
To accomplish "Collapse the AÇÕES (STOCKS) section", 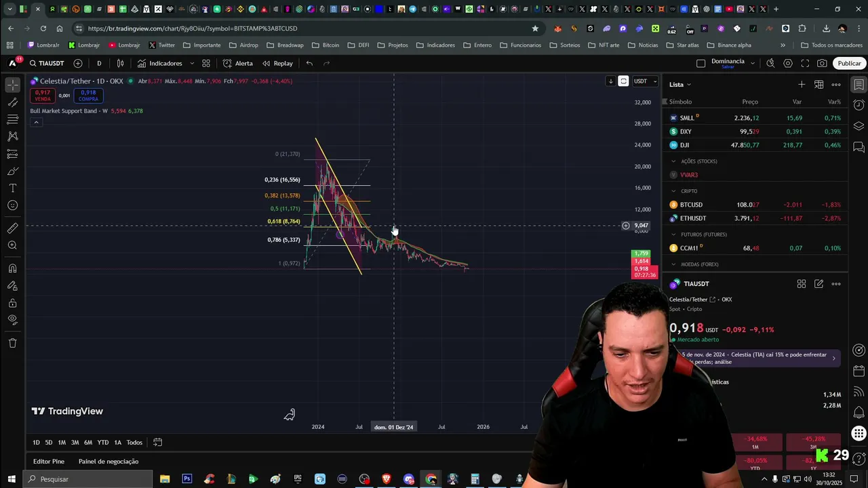I will (x=673, y=161).
